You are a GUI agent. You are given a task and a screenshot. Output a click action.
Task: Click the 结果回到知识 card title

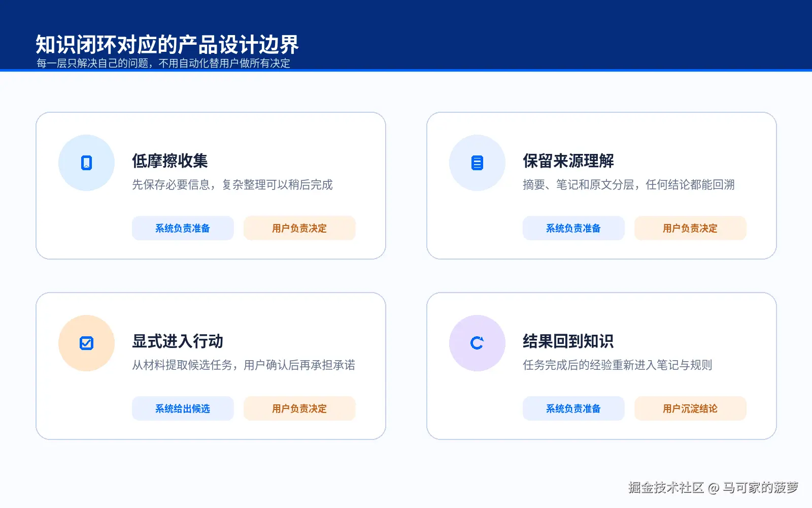[568, 341]
